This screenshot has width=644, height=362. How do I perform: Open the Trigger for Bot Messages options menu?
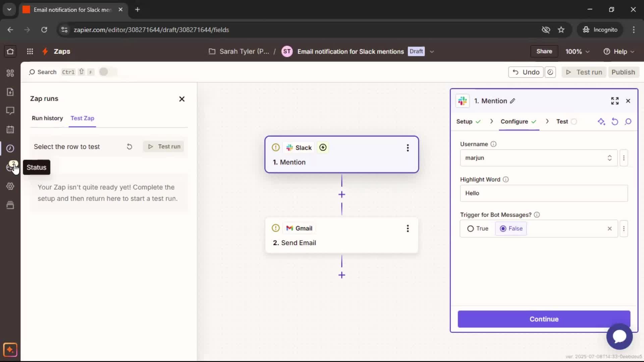[x=624, y=229]
